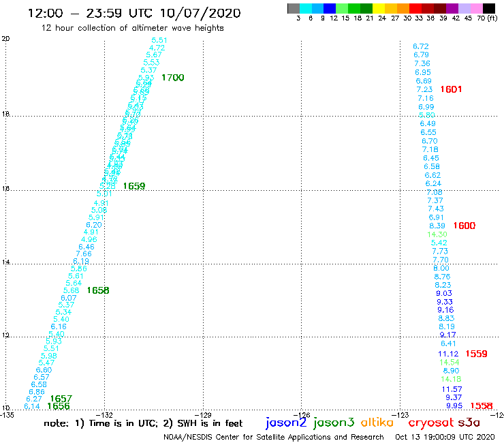Click the 6.20 wave height value
This screenshot has width=504, height=443.
click(x=94, y=225)
